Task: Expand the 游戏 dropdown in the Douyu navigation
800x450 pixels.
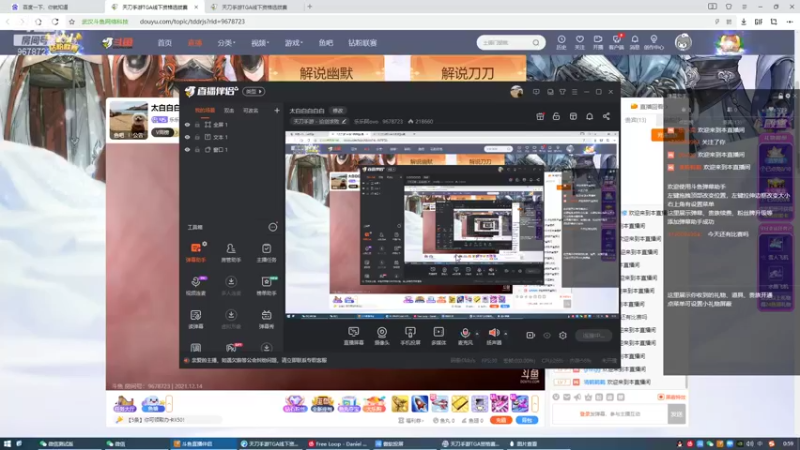Action: click(x=293, y=43)
